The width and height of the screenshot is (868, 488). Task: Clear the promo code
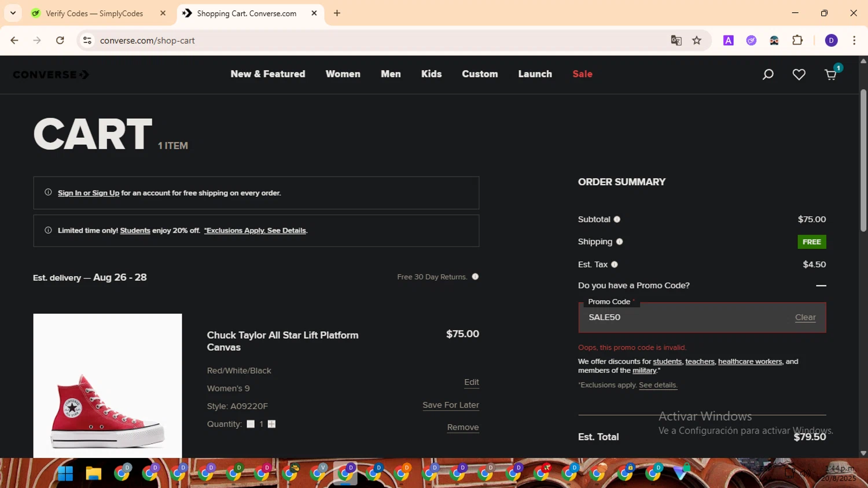pos(805,318)
